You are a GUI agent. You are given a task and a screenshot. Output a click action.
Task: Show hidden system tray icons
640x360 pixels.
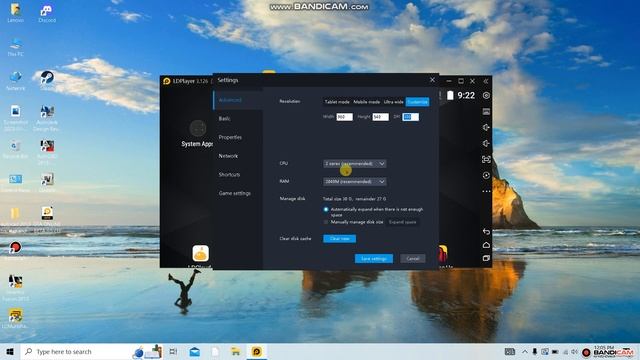(x=525, y=351)
